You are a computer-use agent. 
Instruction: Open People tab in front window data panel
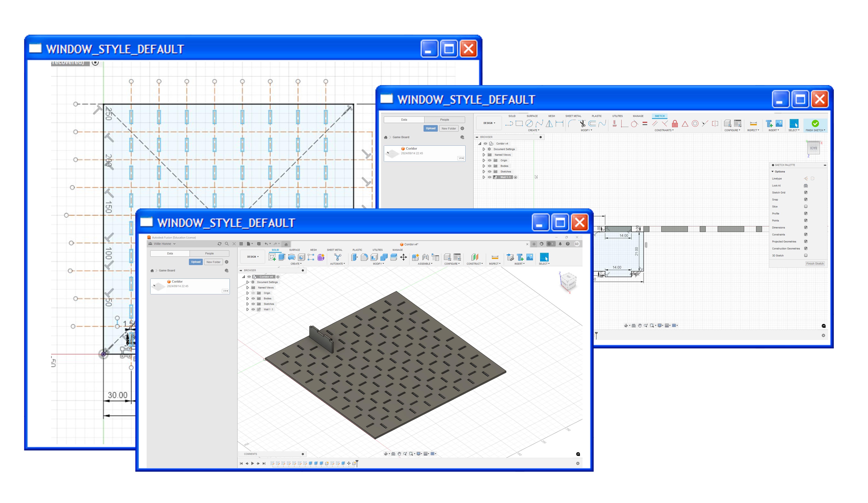click(x=209, y=253)
